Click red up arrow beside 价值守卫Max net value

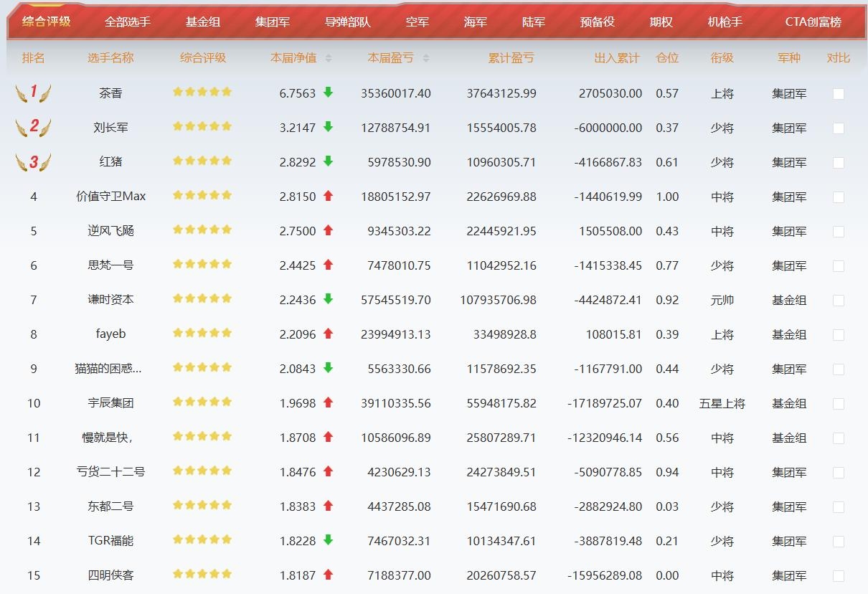coord(328,196)
